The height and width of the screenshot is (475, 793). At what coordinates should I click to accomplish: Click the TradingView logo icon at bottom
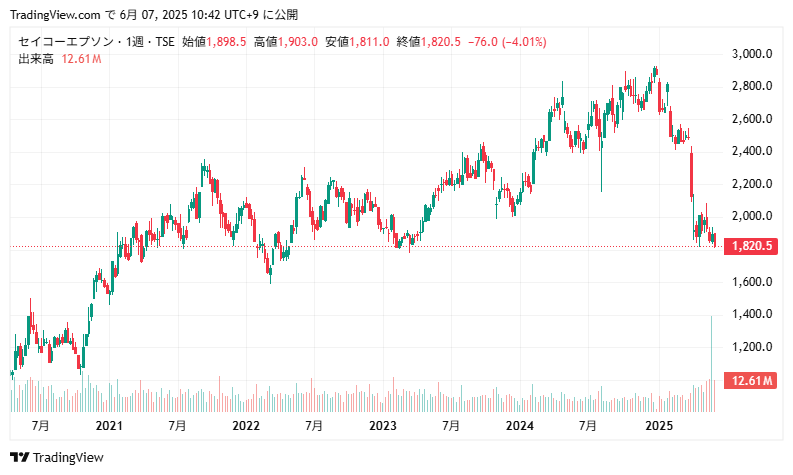point(20,457)
